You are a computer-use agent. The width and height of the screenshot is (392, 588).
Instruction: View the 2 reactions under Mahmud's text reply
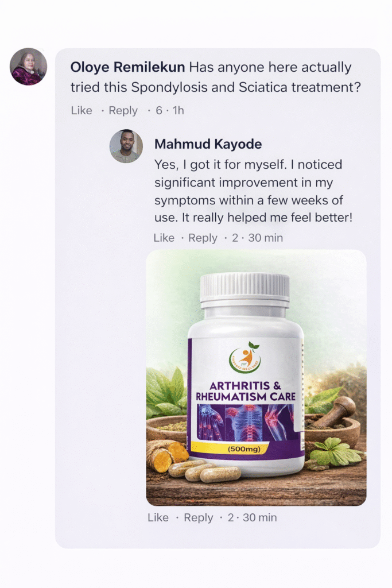click(235, 238)
